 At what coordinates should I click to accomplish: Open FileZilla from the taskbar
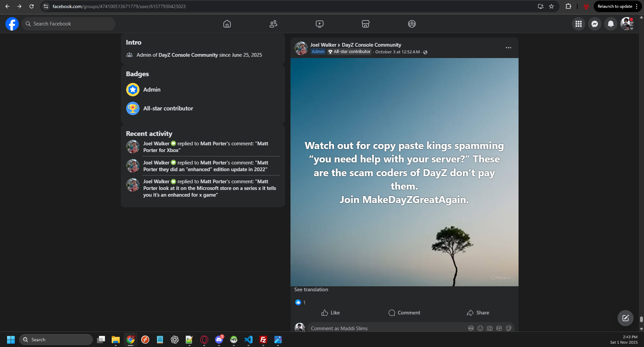(x=263, y=340)
